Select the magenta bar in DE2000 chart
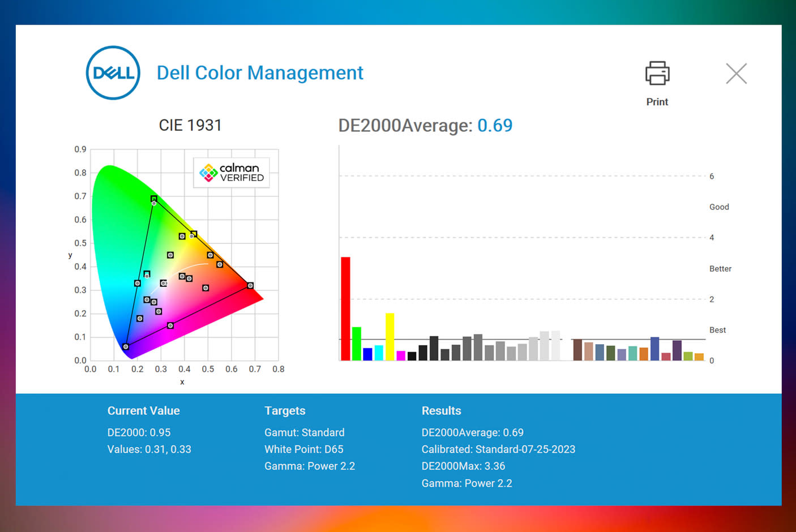Screen dimensions: 796x532 pos(401,355)
